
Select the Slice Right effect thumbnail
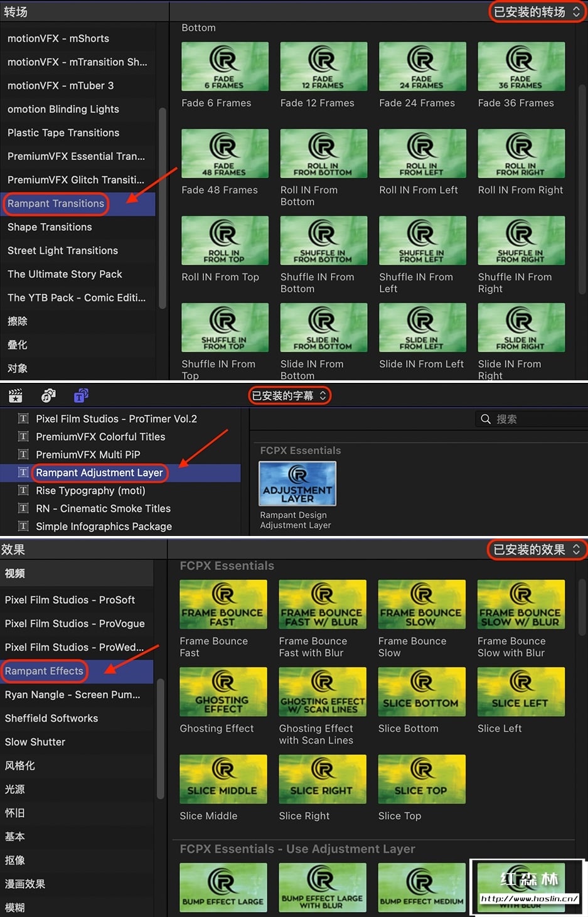(323, 779)
